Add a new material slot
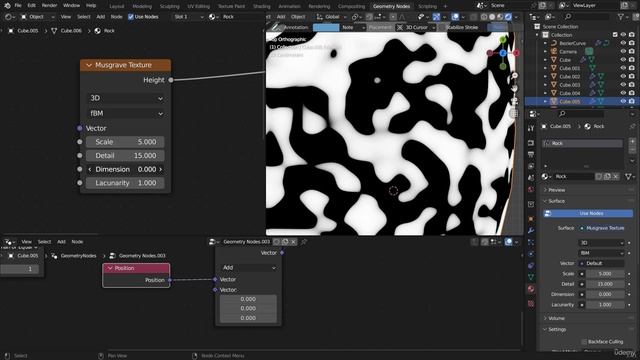 coord(632,142)
